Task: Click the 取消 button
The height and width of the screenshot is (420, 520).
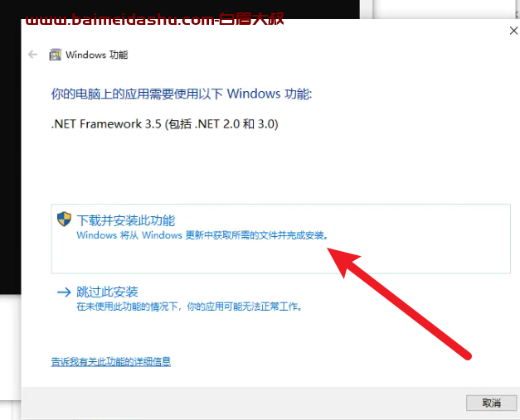Action: point(491,403)
